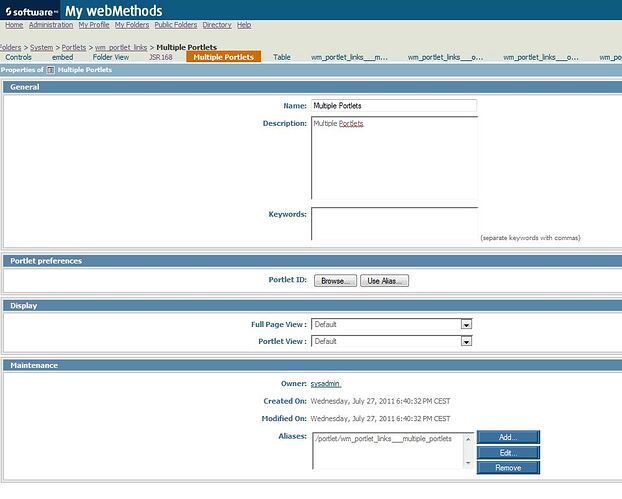Click the Portlet preferences section header

tap(313, 261)
